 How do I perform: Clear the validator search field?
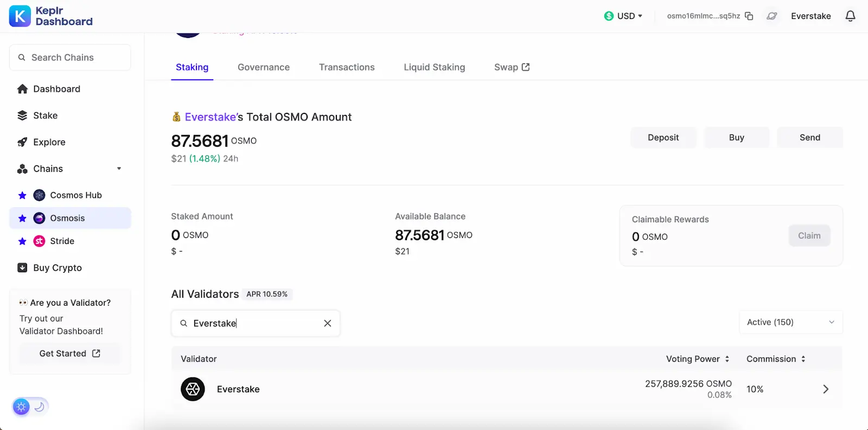tap(328, 323)
